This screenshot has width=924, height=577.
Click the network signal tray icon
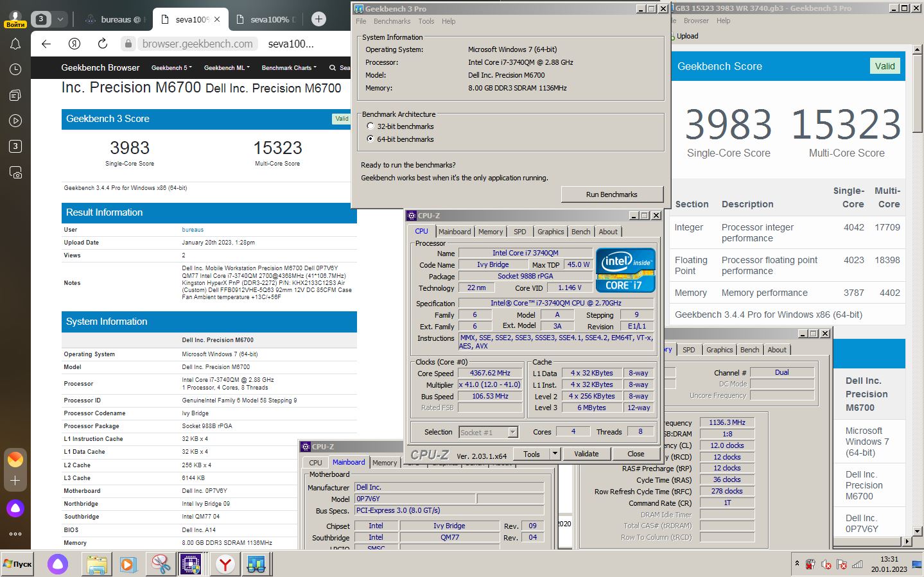(x=857, y=565)
